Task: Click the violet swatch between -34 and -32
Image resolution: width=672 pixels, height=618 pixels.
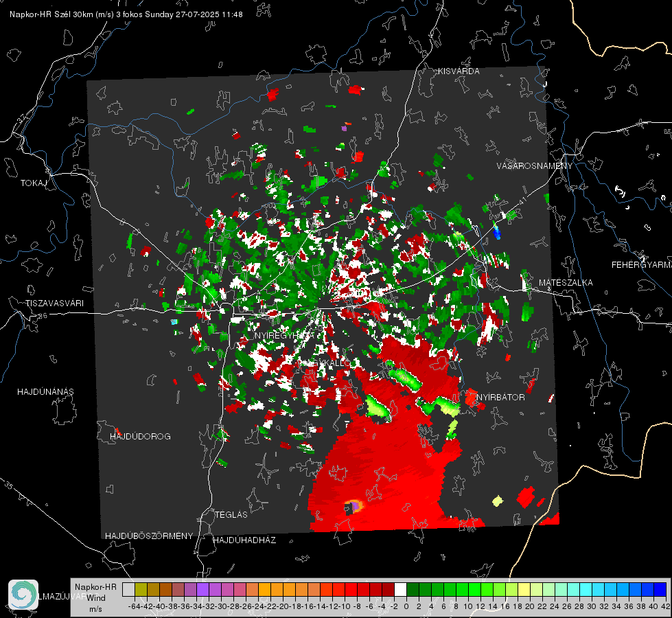Action: click(202, 589)
